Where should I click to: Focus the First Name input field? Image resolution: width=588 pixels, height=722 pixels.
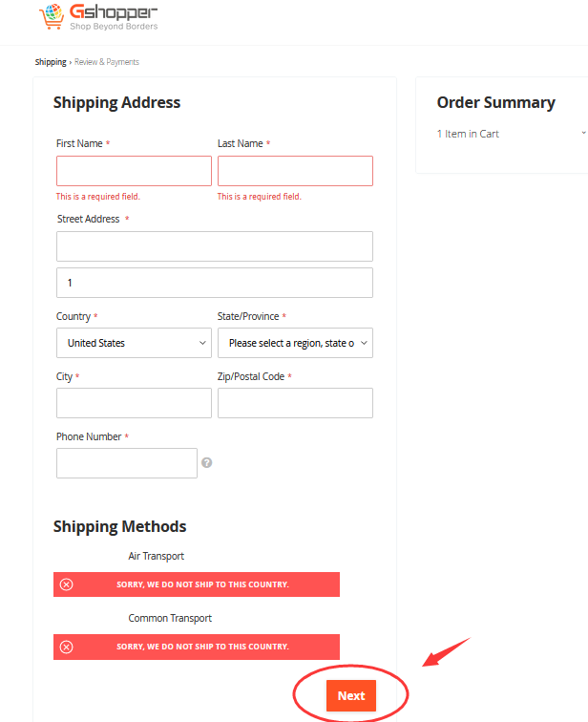coord(134,171)
